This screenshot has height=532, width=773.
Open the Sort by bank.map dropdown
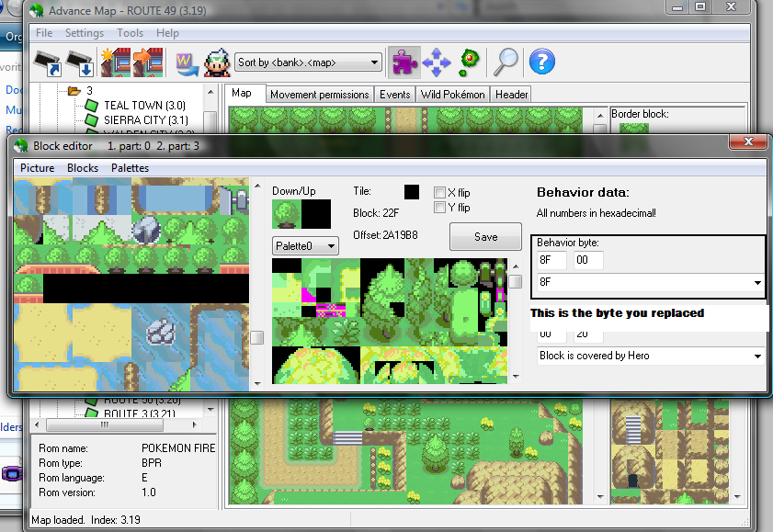pyautogui.click(x=374, y=62)
